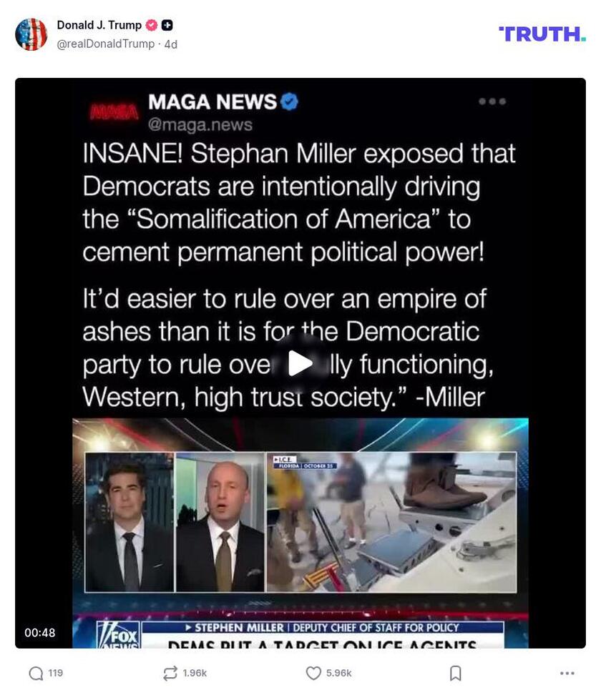Image resolution: width=601 pixels, height=700 pixels.
Task: Click the 4d post timestamp
Action: [171, 44]
